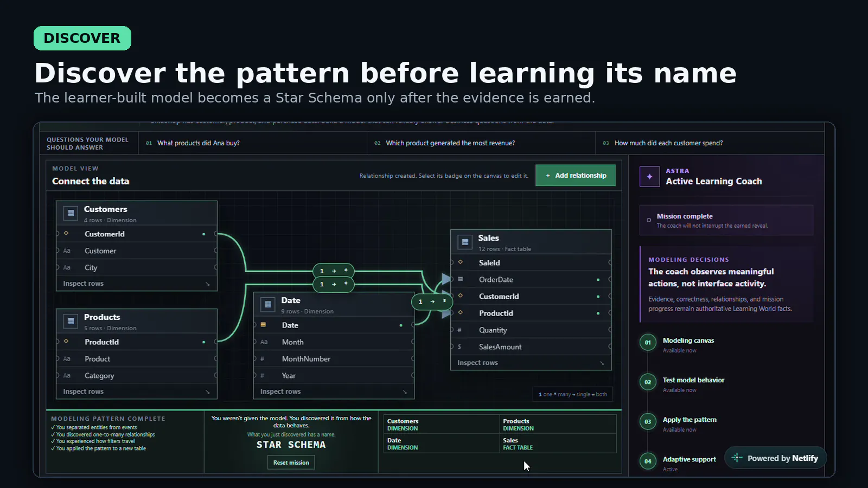Open the Powered by Netlify badge
Viewport: 868px width, 488px height.
pyautogui.click(x=775, y=458)
